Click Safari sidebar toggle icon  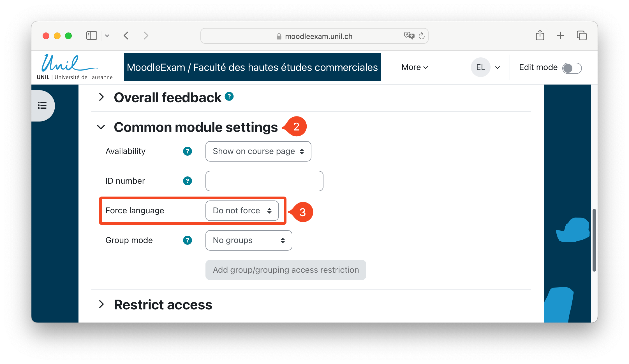(x=92, y=36)
